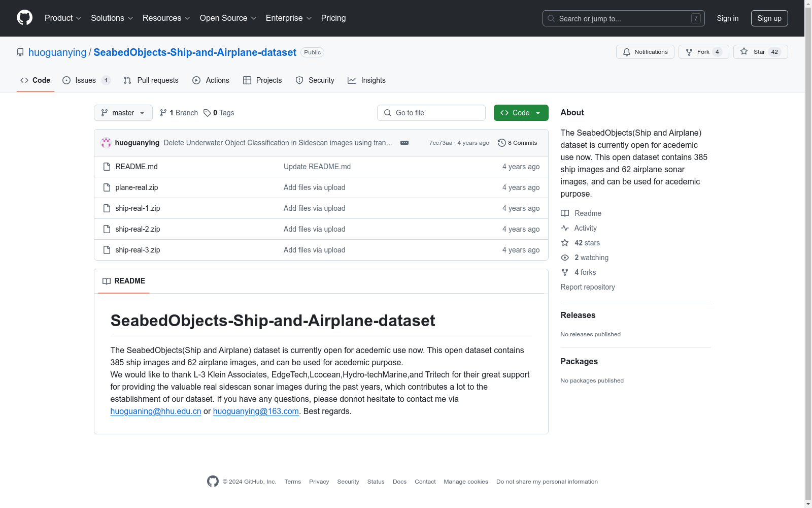Open the huoguanying owner profile link
Image resolution: width=812 pixels, height=508 pixels.
pos(57,52)
